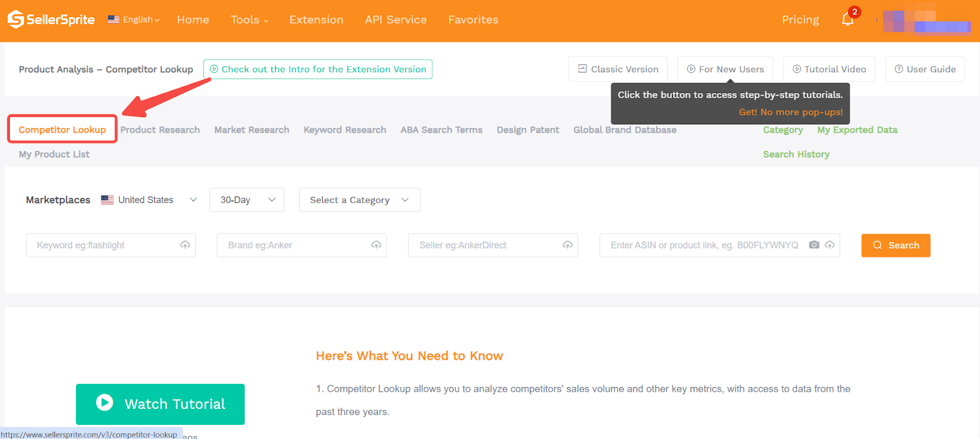980x439 pixels.
Task: Switch to Market Research tab
Action: click(252, 130)
